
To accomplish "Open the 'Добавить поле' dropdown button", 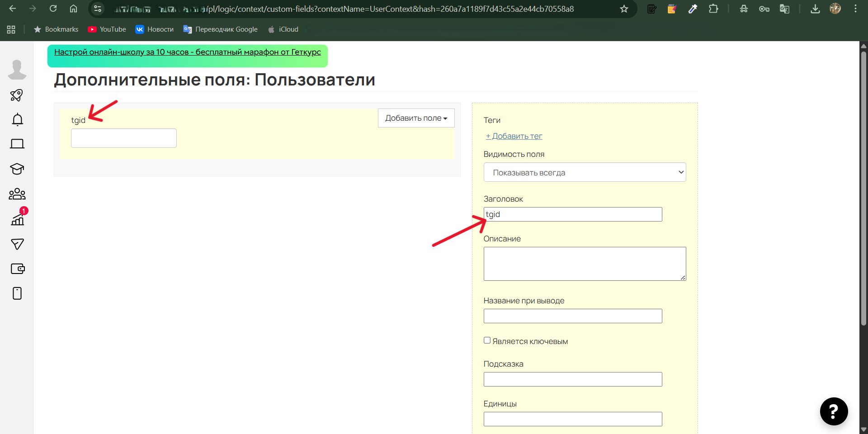I will [415, 118].
